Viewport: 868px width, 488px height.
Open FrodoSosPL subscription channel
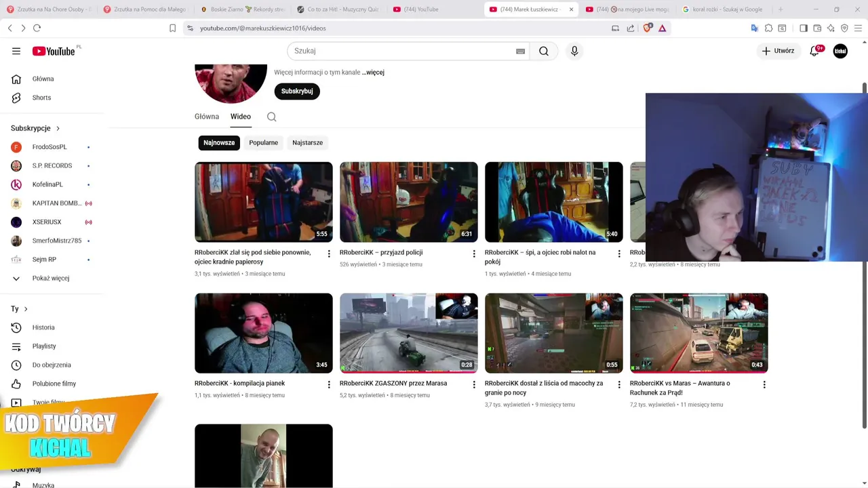coord(51,147)
